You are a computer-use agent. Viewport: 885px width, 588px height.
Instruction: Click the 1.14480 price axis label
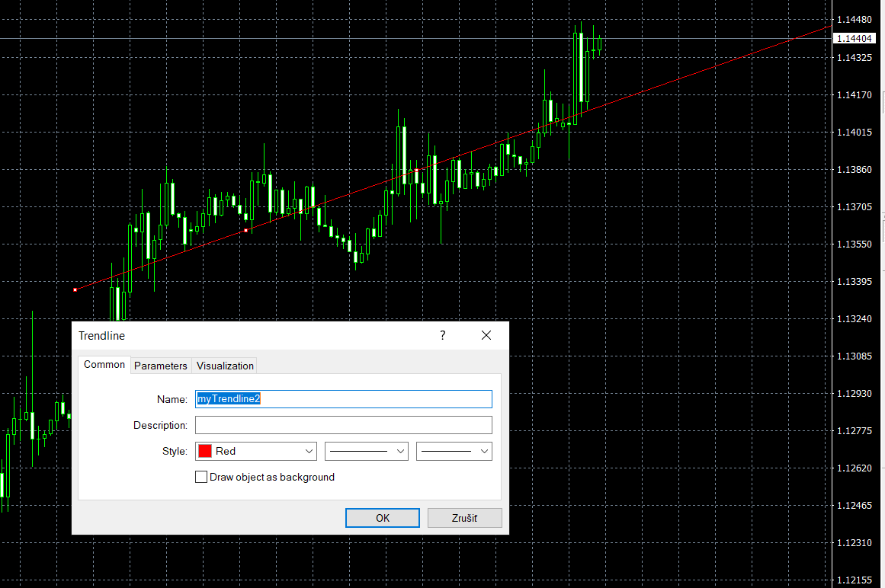(854, 20)
